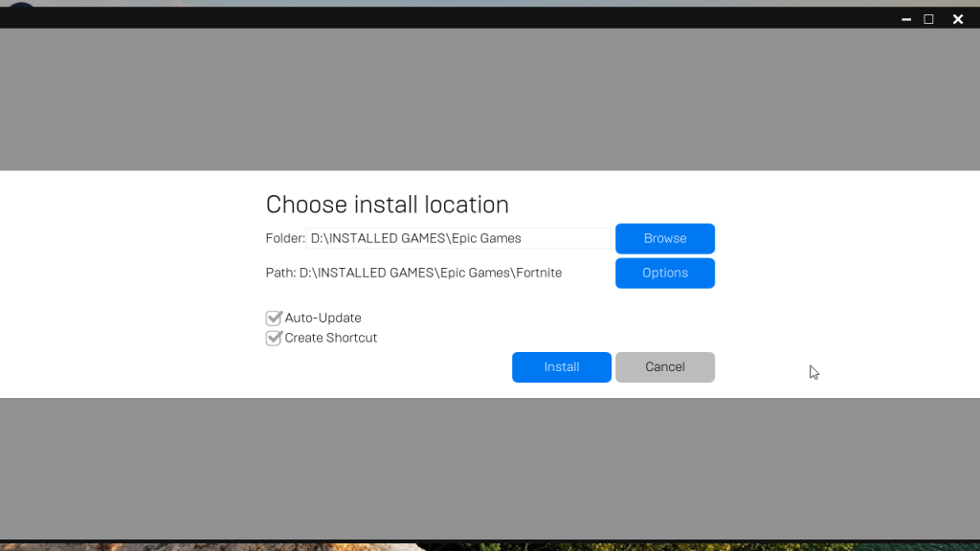Click the dimmed gray area below the dialog
The height and width of the screenshot is (551, 980).
tap(490, 469)
